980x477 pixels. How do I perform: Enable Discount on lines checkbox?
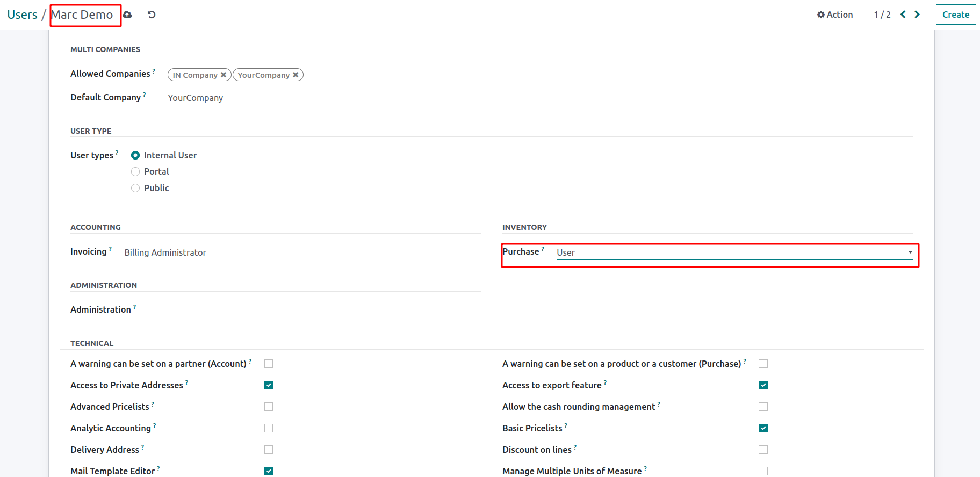[763, 450]
